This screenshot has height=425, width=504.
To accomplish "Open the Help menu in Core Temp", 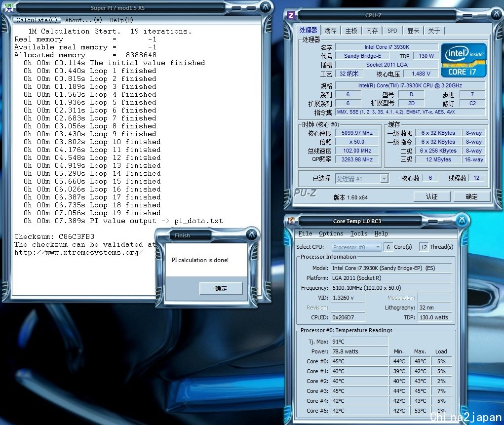I will [x=381, y=233].
